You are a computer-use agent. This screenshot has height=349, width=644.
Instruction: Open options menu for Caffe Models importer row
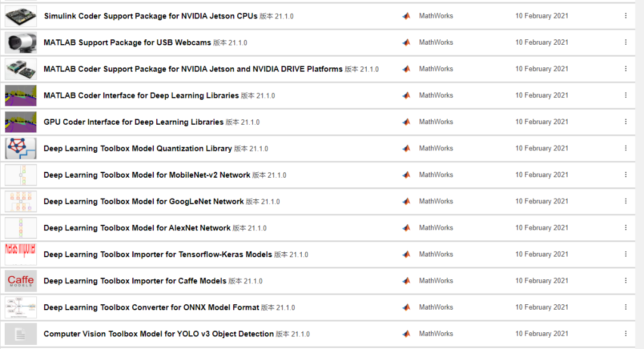coord(626,281)
